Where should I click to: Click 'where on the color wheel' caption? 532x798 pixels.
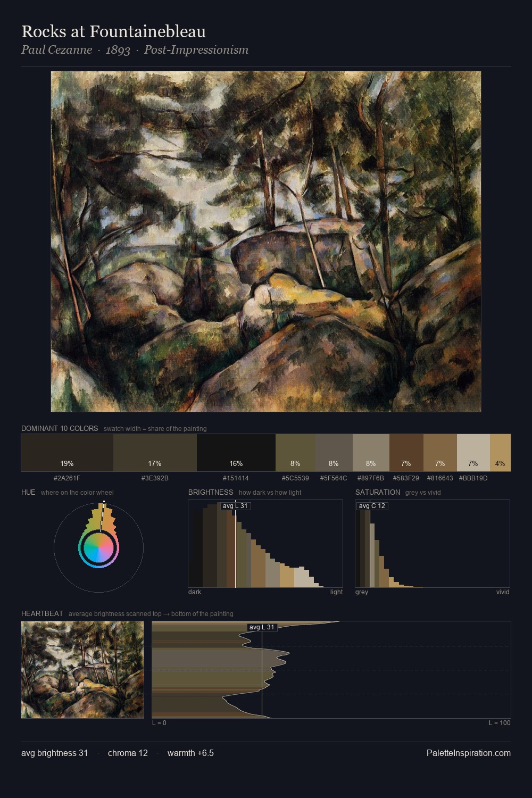(x=77, y=493)
